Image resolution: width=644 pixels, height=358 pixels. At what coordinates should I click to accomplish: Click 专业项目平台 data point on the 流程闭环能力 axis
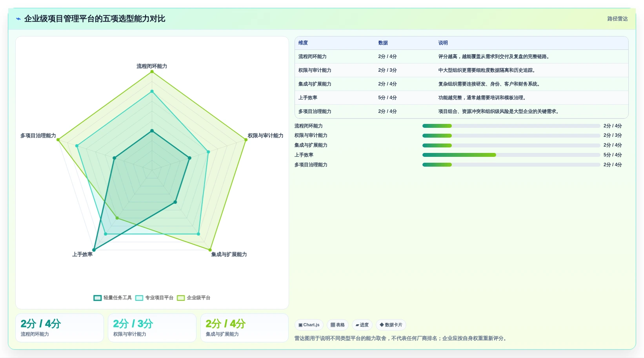pyautogui.click(x=152, y=91)
